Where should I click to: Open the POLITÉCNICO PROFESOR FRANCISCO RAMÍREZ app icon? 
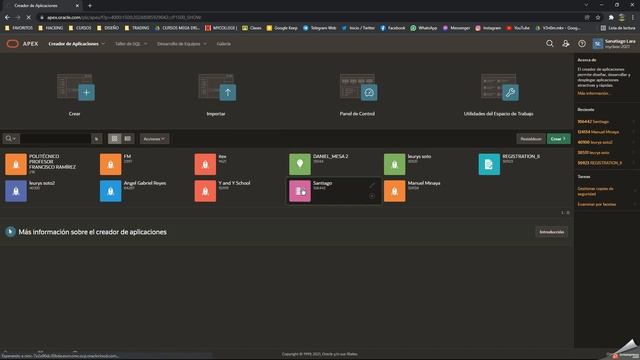point(16,164)
